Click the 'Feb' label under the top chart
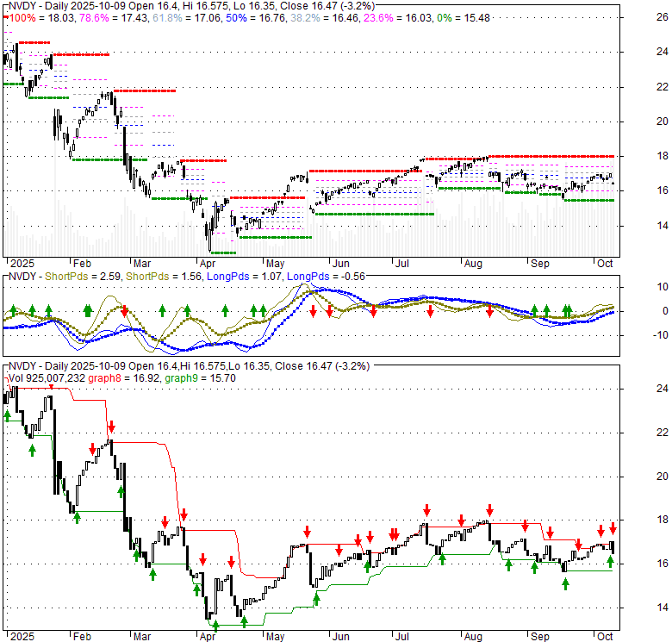Viewport: 672px width, 642px height. click(82, 264)
